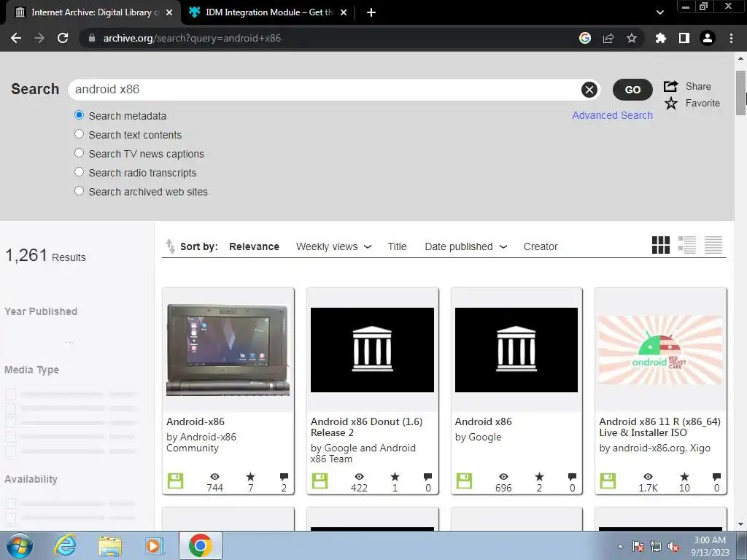Switch to IDM Integration Module tab

point(268,12)
